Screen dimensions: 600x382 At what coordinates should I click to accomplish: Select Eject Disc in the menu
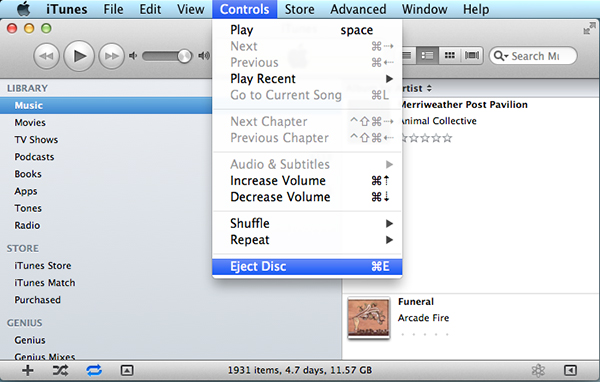(307, 266)
